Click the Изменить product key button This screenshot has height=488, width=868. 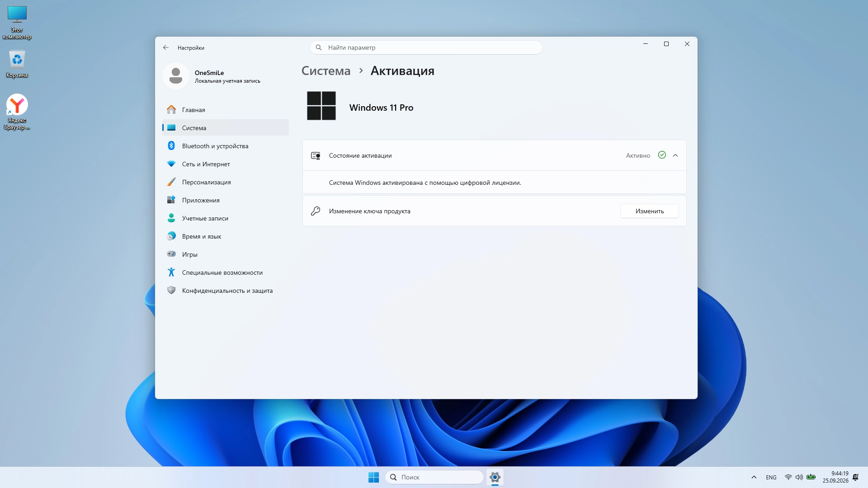(x=650, y=211)
